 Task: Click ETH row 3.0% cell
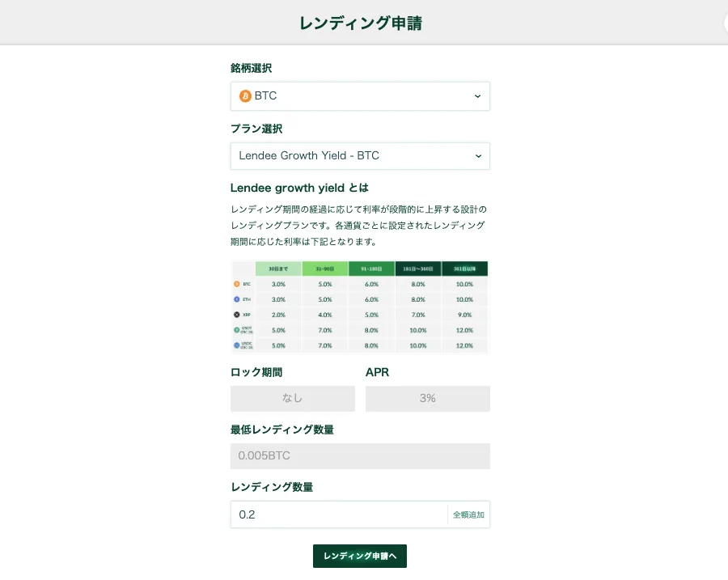[x=278, y=299]
